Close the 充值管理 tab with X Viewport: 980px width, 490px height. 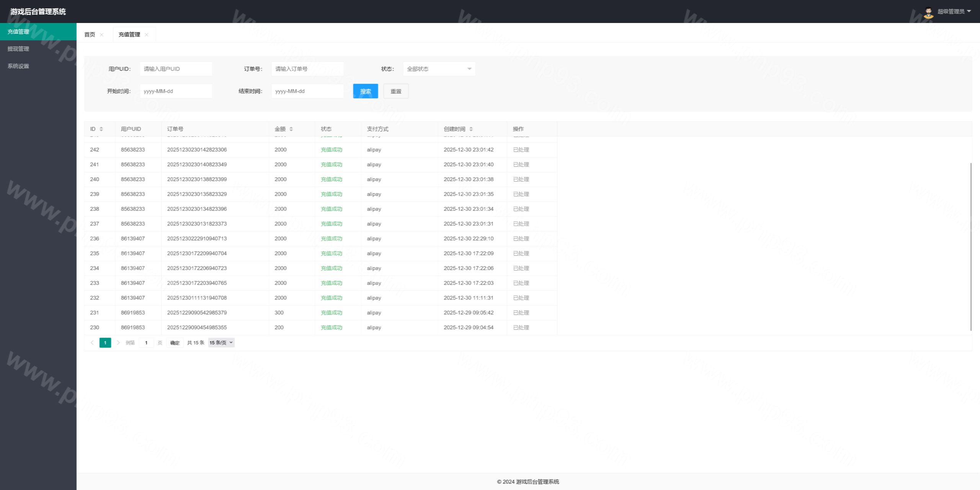[147, 34]
